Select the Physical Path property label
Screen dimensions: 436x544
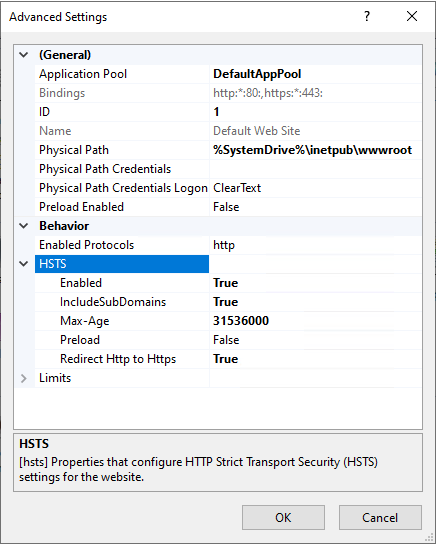click(74, 150)
